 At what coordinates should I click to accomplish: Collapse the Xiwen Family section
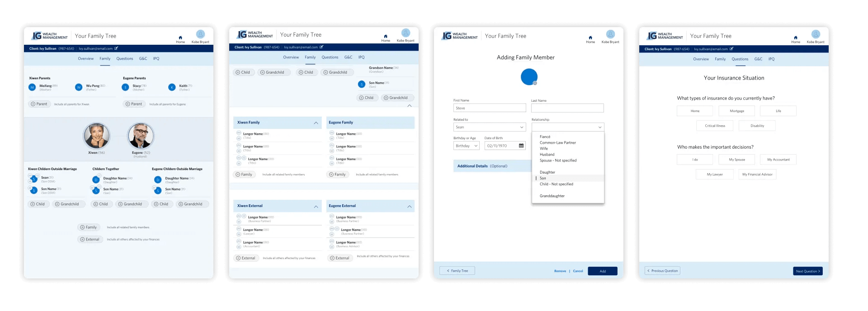[316, 123]
